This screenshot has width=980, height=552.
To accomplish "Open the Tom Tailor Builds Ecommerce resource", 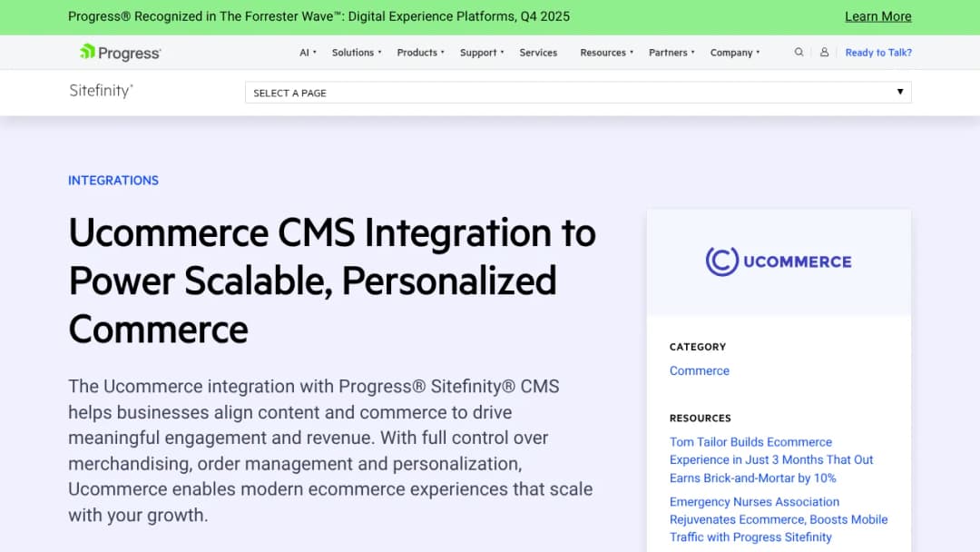I will point(771,459).
